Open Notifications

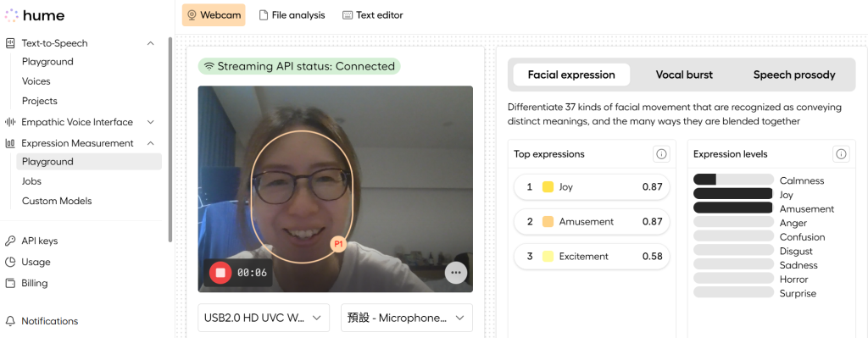pyautogui.click(x=50, y=321)
